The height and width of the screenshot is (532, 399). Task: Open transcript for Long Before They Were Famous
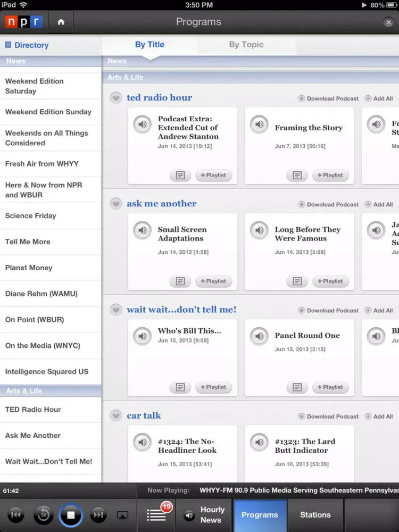pos(297,281)
